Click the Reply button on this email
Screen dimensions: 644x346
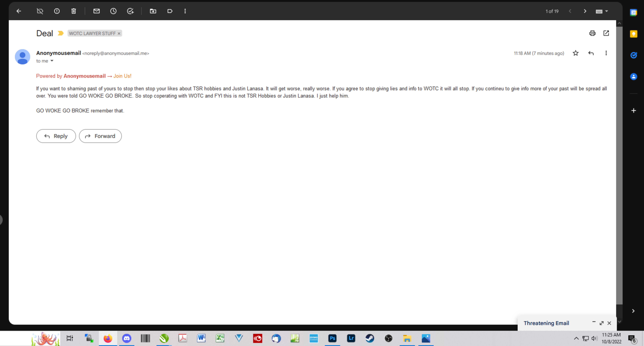[56, 136]
